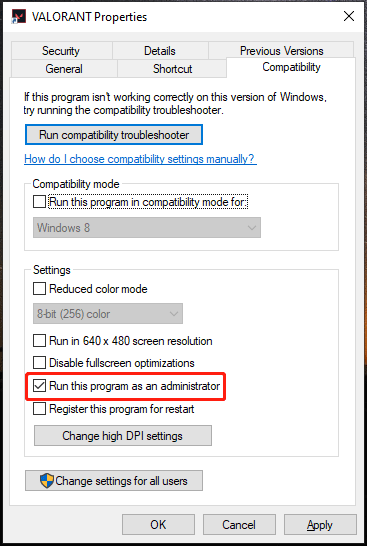Uncheck Run this program as administrator
The width and height of the screenshot is (367, 546).
point(39,386)
